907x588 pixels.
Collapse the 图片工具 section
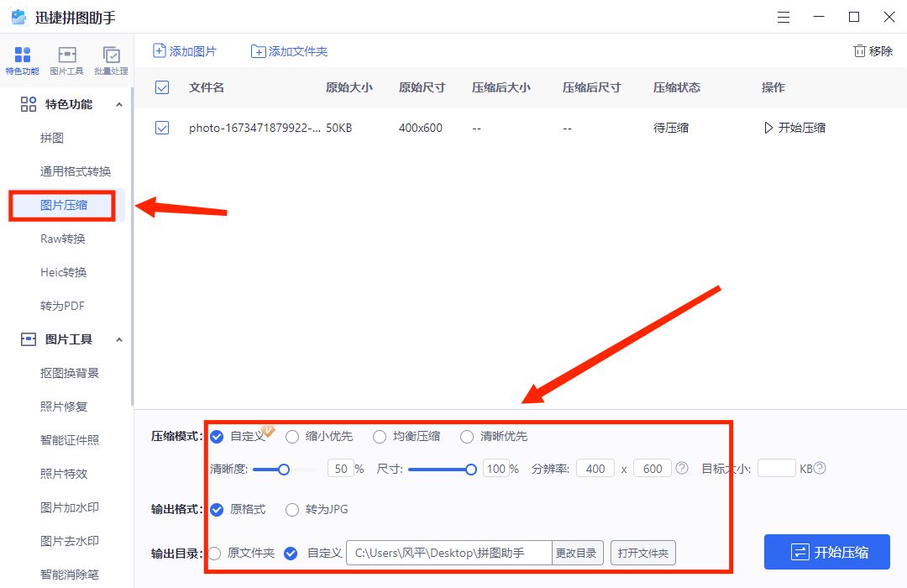coord(121,339)
